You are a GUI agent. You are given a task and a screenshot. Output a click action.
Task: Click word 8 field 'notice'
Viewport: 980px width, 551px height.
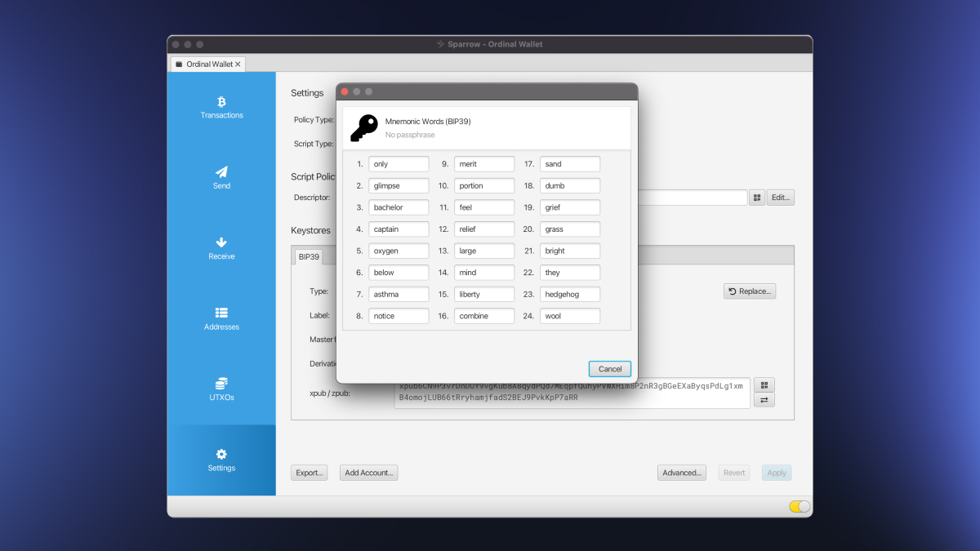[x=399, y=316]
